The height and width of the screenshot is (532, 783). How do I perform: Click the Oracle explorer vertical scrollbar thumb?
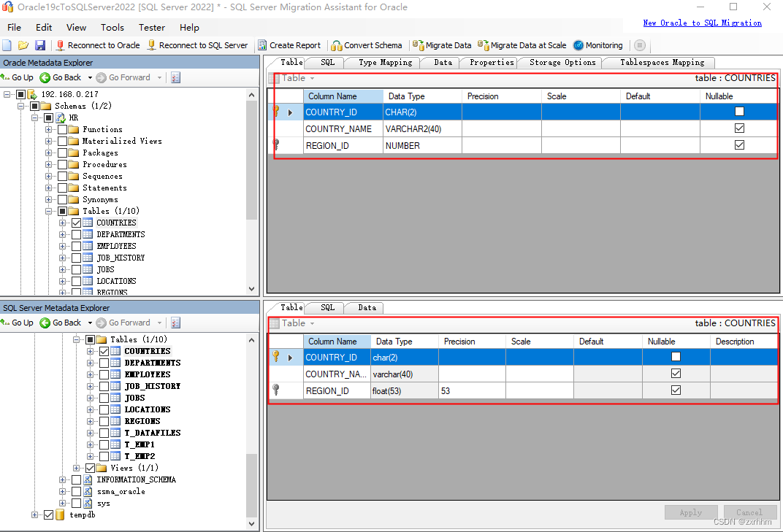(251, 160)
